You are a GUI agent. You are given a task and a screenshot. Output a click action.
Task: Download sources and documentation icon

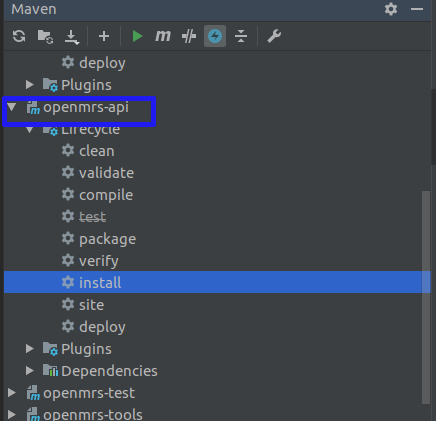point(72,37)
